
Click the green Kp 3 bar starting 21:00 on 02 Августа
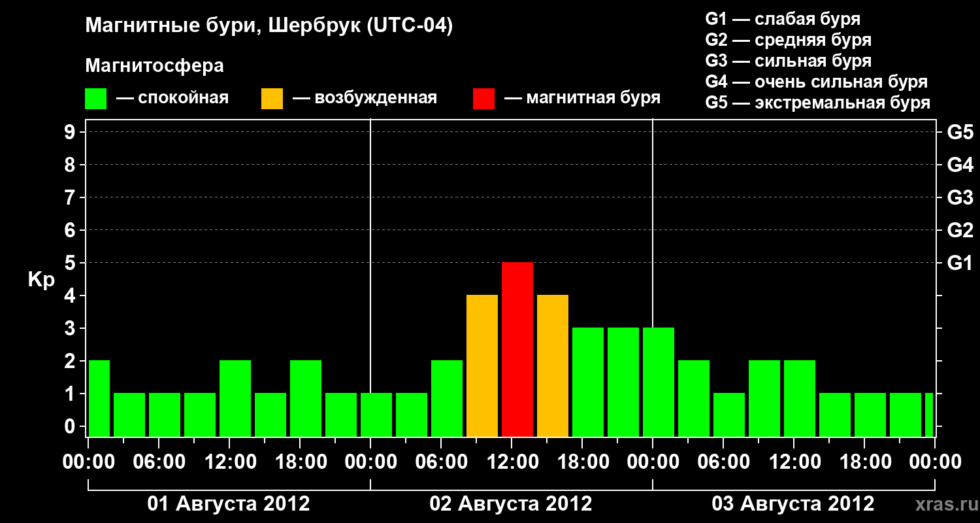[623, 382]
